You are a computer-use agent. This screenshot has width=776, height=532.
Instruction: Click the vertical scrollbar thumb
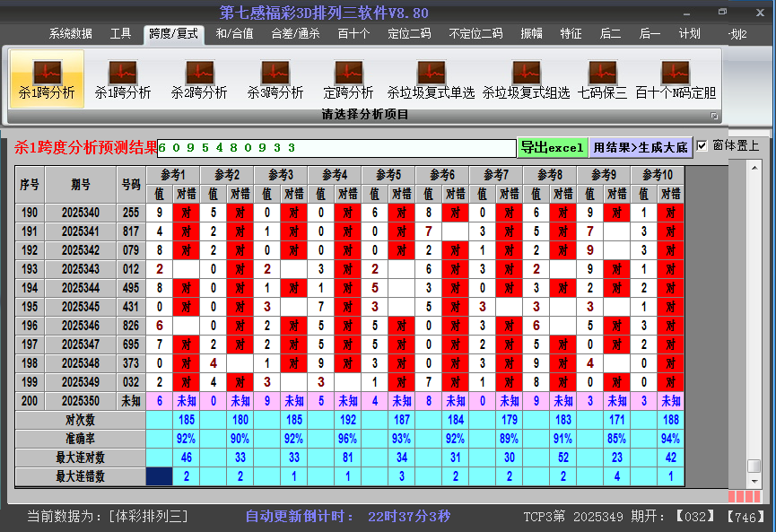pos(754,466)
